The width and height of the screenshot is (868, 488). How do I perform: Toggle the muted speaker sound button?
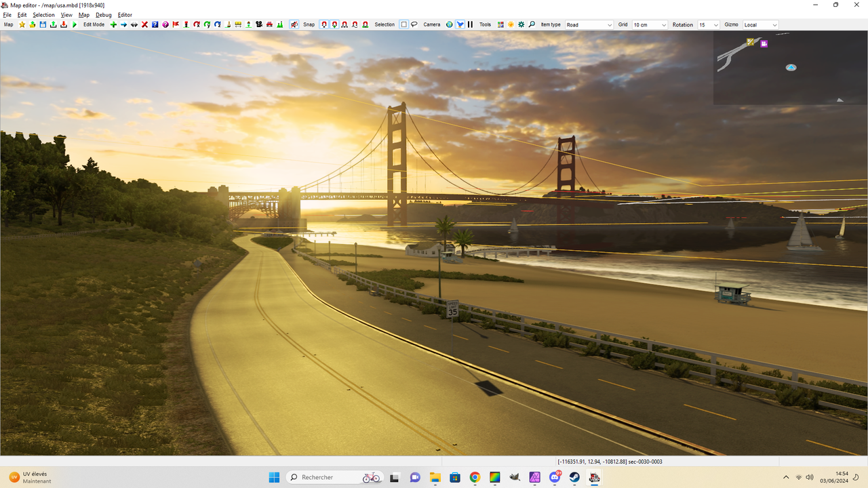(x=294, y=24)
